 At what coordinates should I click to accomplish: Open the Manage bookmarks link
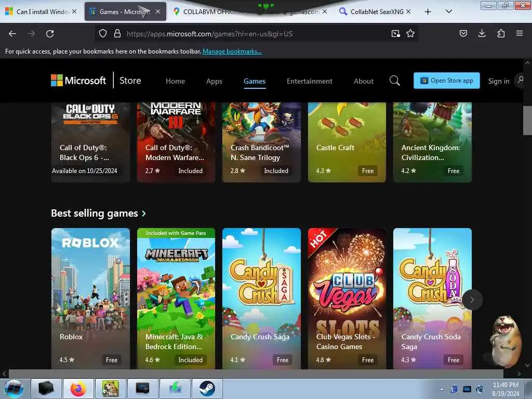pos(232,51)
